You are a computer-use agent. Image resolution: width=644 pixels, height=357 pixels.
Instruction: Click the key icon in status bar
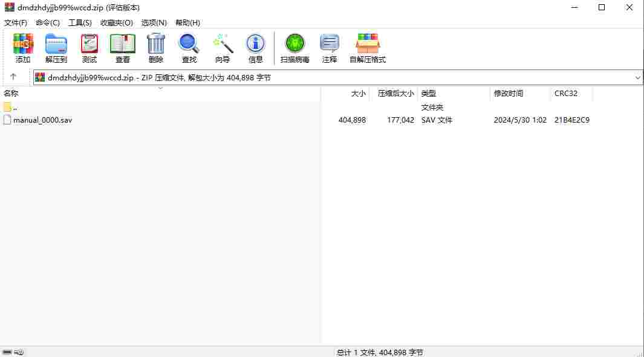click(x=19, y=352)
